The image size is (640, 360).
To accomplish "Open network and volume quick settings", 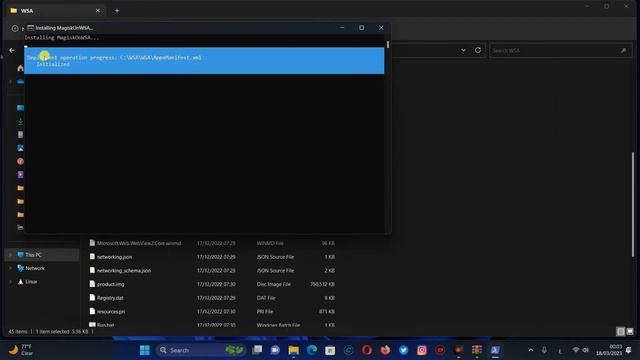I will 580,350.
